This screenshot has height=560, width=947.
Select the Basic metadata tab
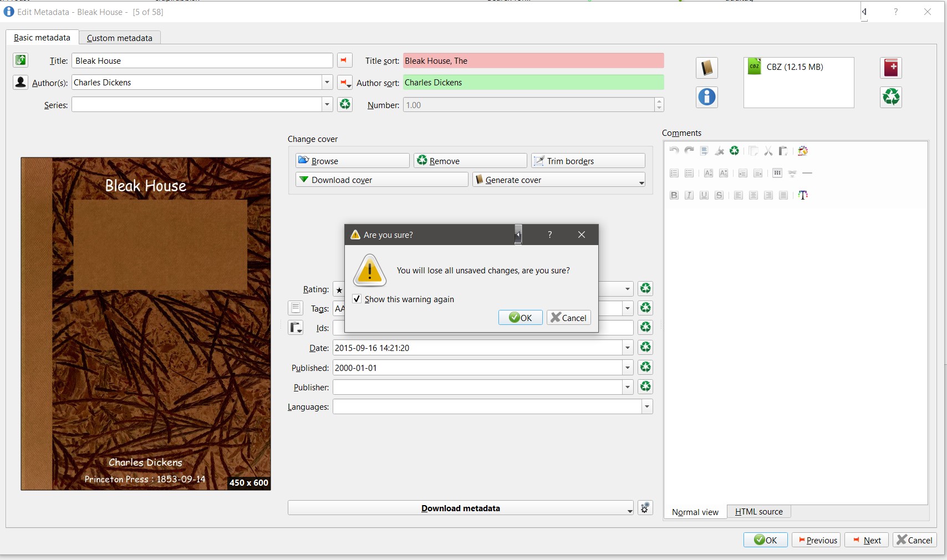[42, 37]
